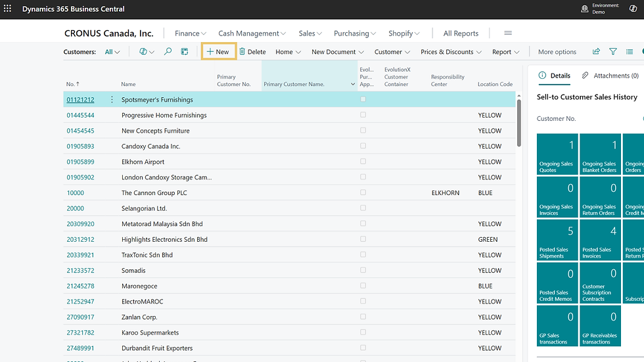Open All Reports
This screenshot has height=362, width=644.
coord(461,34)
